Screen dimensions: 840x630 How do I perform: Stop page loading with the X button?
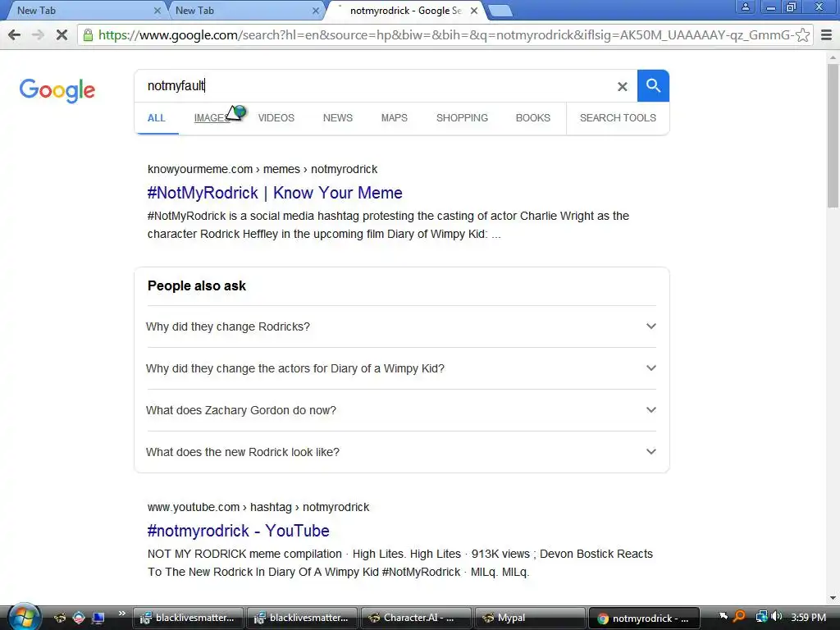point(62,35)
